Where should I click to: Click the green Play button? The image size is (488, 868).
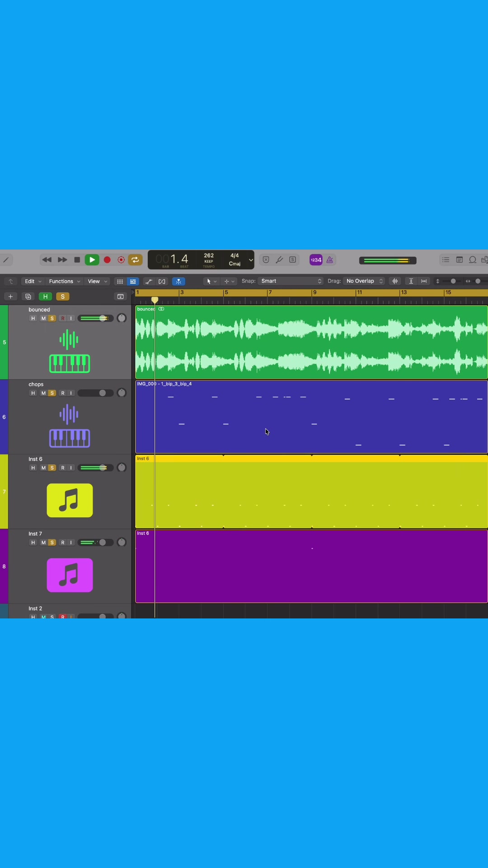coord(92,260)
